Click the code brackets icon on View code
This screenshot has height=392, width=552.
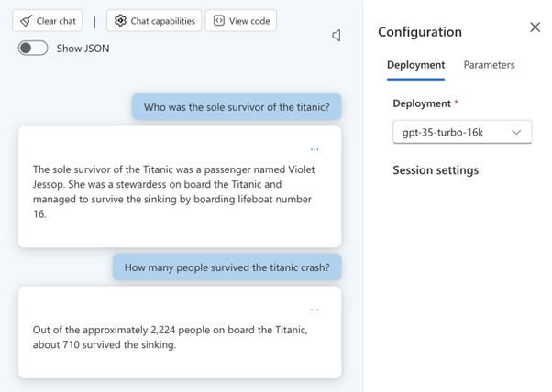click(x=219, y=21)
